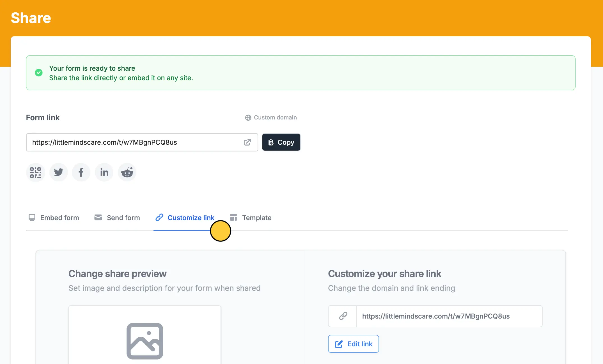Click the image placeholder in share preview
The height and width of the screenshot is (364, 603).
click(x=145, y=341)
